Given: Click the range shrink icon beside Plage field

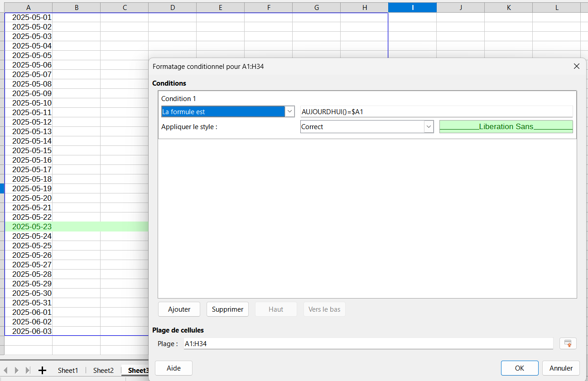Looking at the screenshot, I should point(568,343).
